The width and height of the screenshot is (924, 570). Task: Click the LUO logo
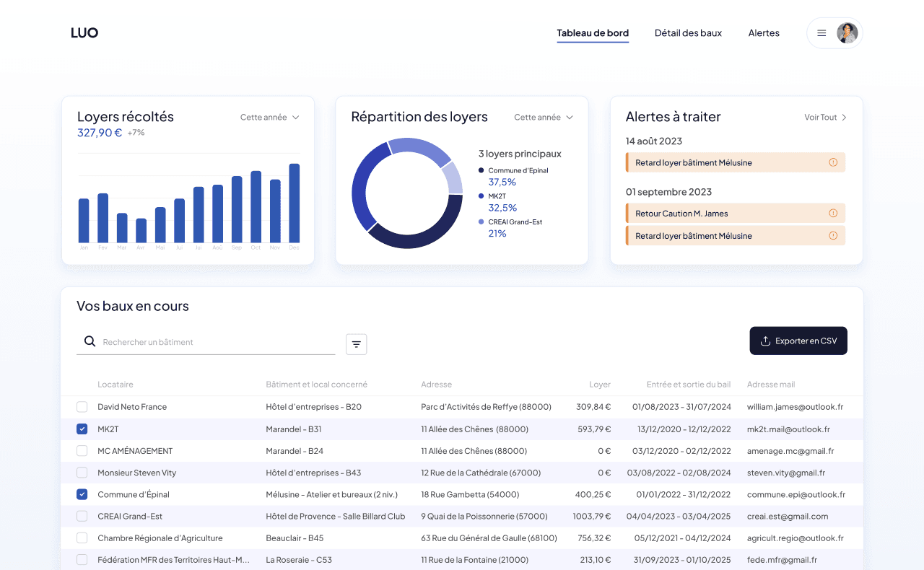click(84, 32)
